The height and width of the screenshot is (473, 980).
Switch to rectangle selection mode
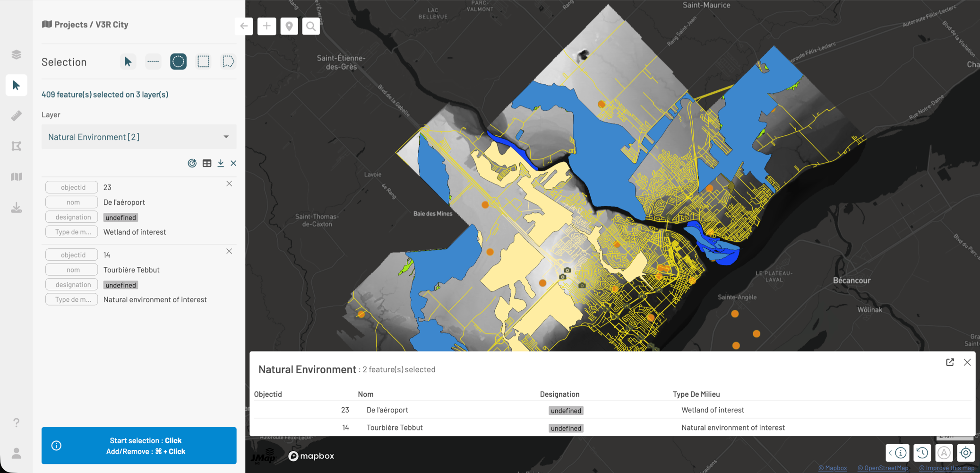coord(203,61)
